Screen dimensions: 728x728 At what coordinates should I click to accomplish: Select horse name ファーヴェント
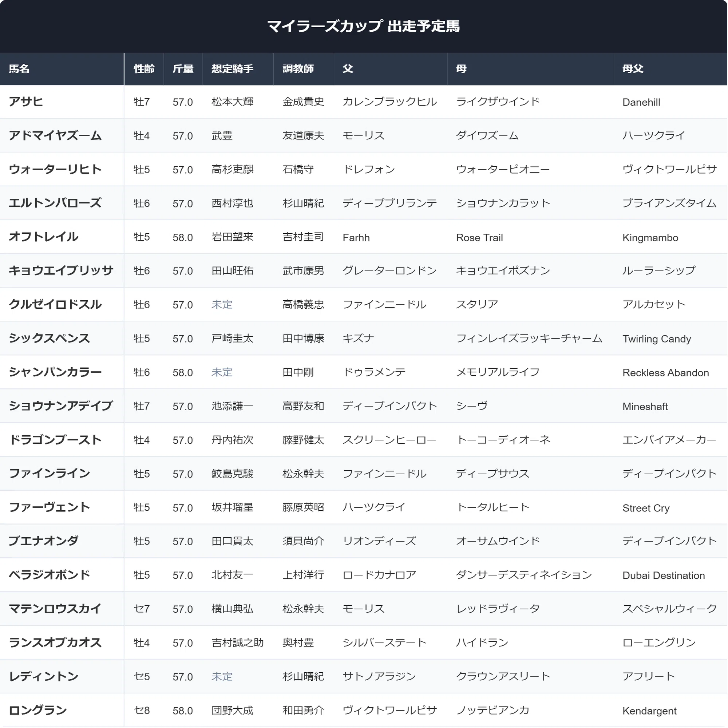[x=50, y=507]
